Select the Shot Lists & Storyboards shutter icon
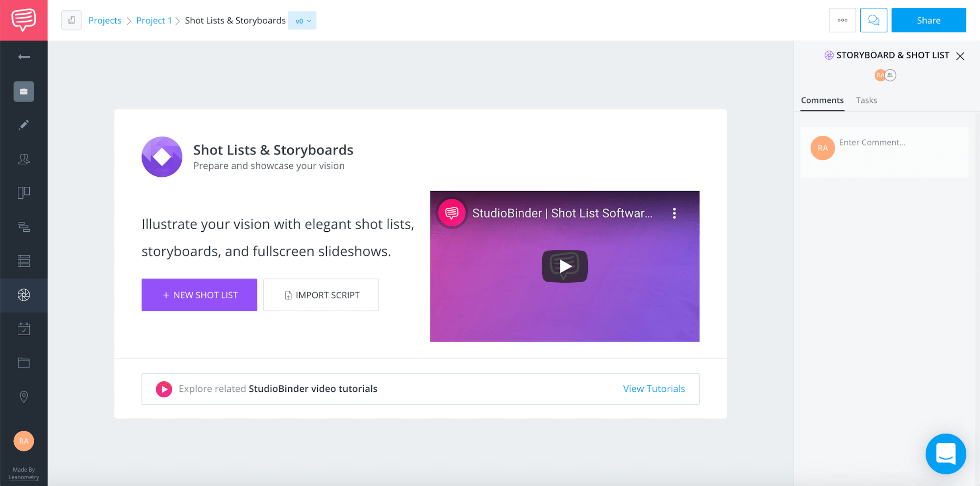The height and width of the screenshot is (486, 980). coord(23,295)
